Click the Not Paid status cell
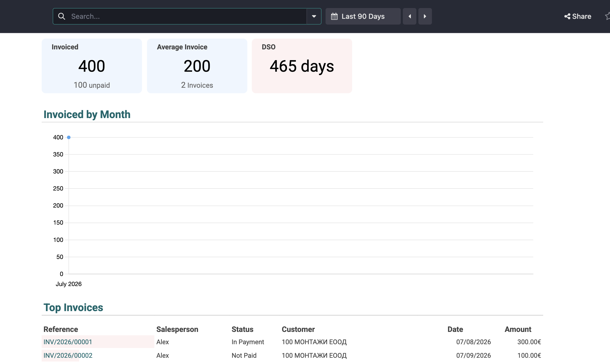 pos(244,355)
